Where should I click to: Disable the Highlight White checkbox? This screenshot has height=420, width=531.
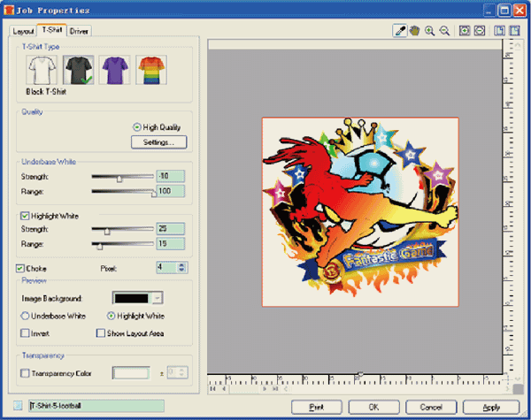click(x=25, y=215)
